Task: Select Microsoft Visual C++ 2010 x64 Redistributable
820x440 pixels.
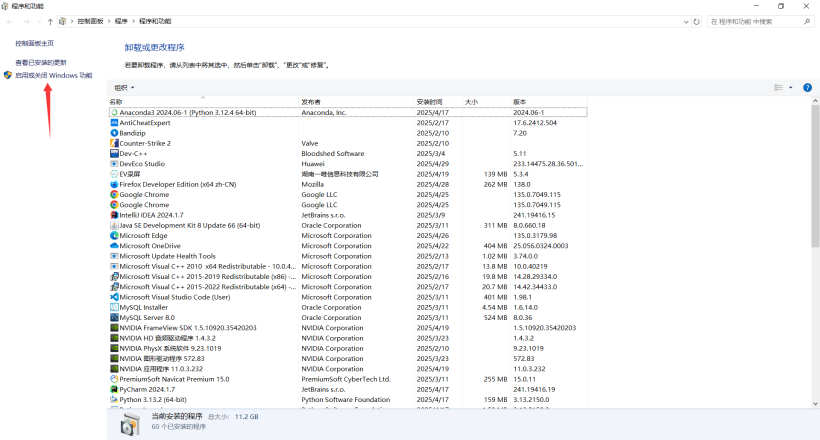Action: (x=348, y=266)
